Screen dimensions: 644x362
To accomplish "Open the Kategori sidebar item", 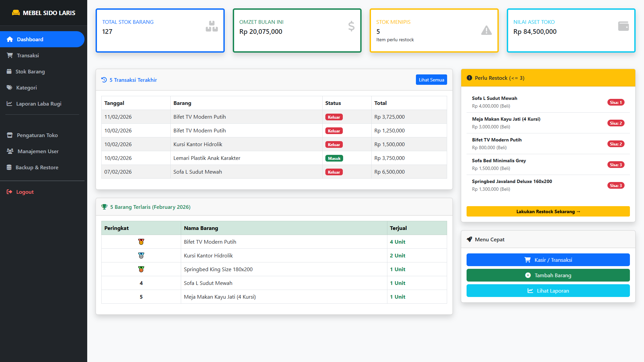I will (x=26, y=87).
